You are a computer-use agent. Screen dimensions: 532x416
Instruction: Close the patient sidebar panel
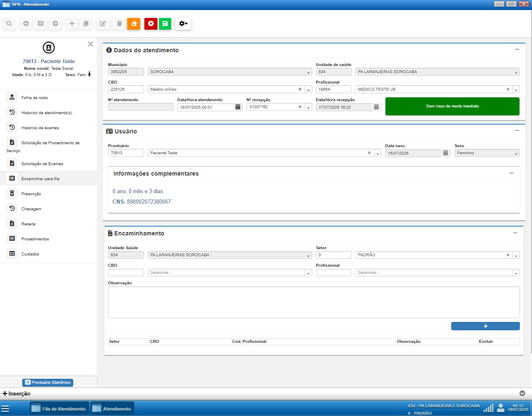tap(90, 44)
